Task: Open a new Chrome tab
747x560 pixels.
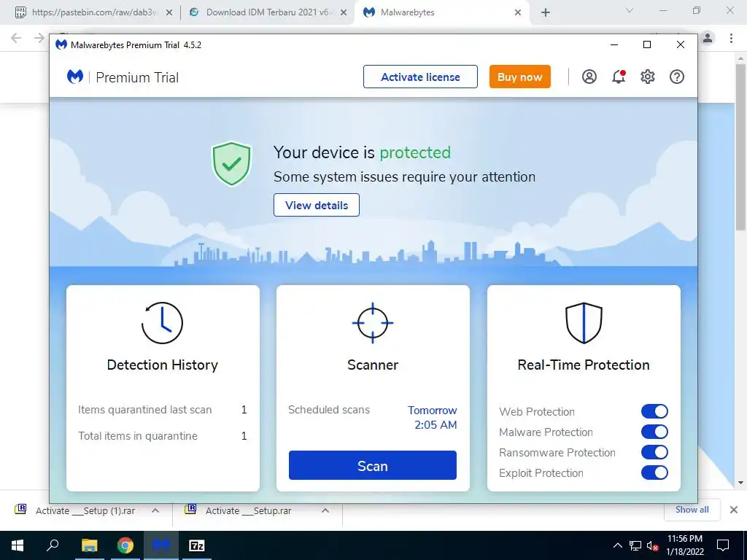Action: [x=546, y=13]
